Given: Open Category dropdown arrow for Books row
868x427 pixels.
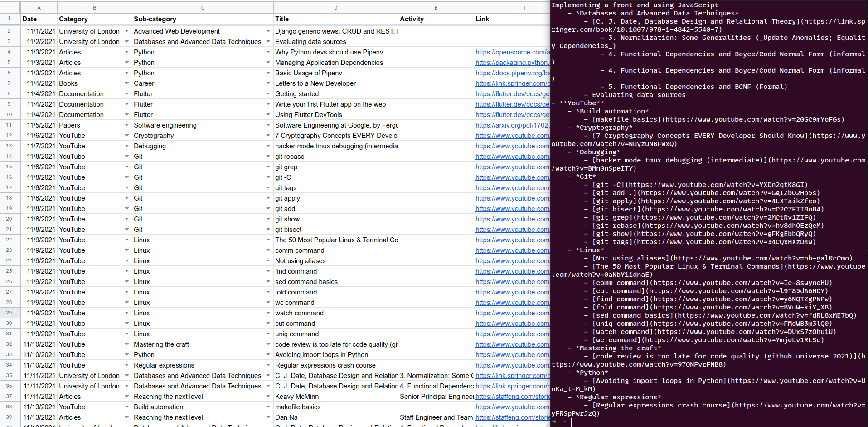Looking at the screenshot, I should pyautogui.click(x=127, y=83).
